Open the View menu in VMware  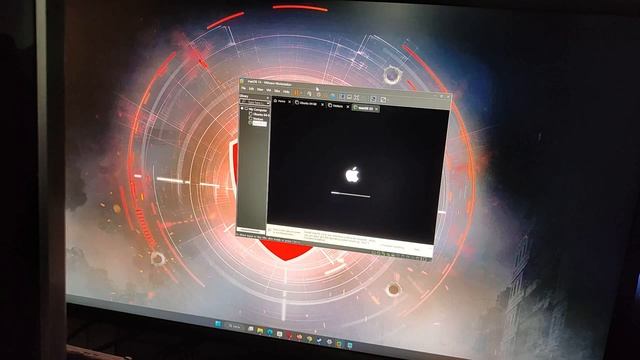pyautogui.click(x=260, y=90)
